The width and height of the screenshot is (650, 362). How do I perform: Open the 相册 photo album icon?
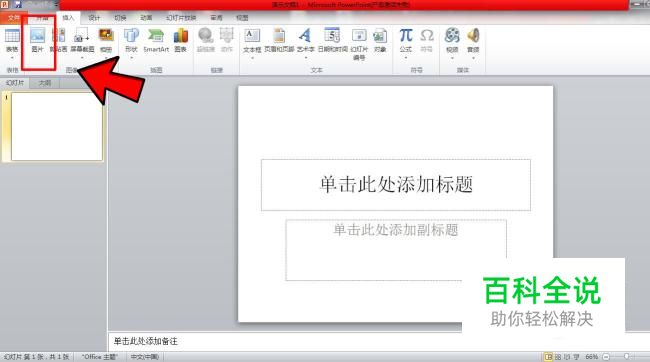click(x=106, y=35)
